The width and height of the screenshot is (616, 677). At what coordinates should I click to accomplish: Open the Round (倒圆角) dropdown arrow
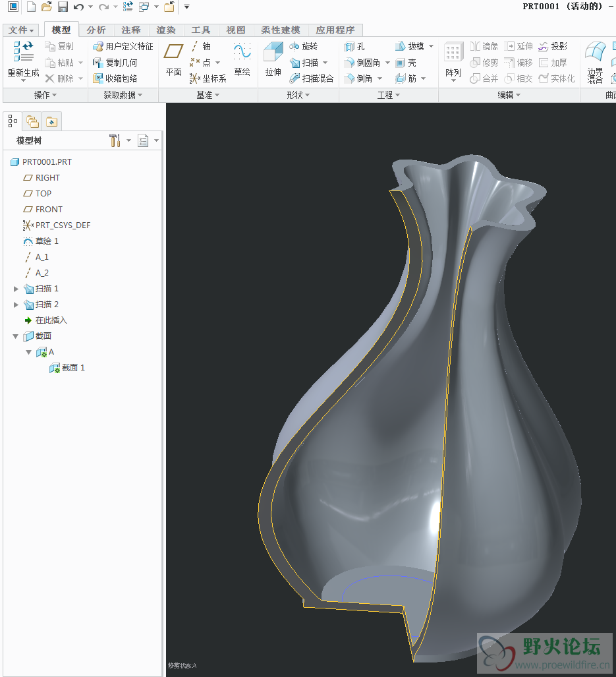click(x=387, y=63)
